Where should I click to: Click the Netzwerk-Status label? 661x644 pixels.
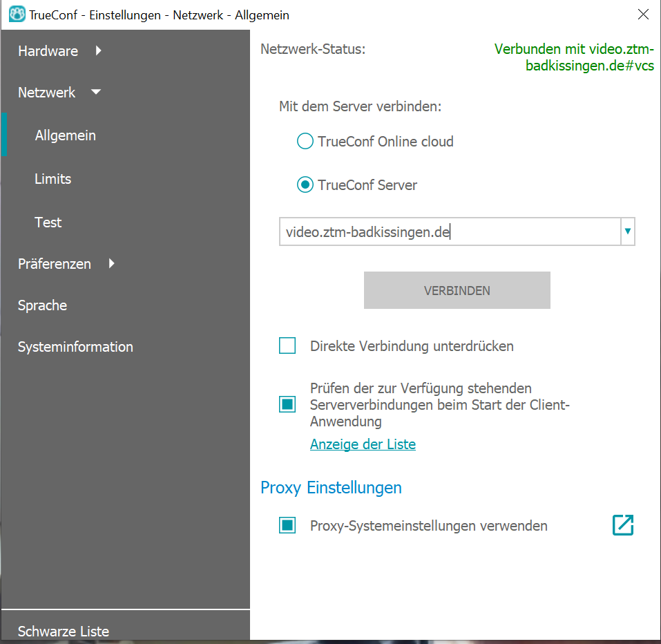(x=313, y=49)
